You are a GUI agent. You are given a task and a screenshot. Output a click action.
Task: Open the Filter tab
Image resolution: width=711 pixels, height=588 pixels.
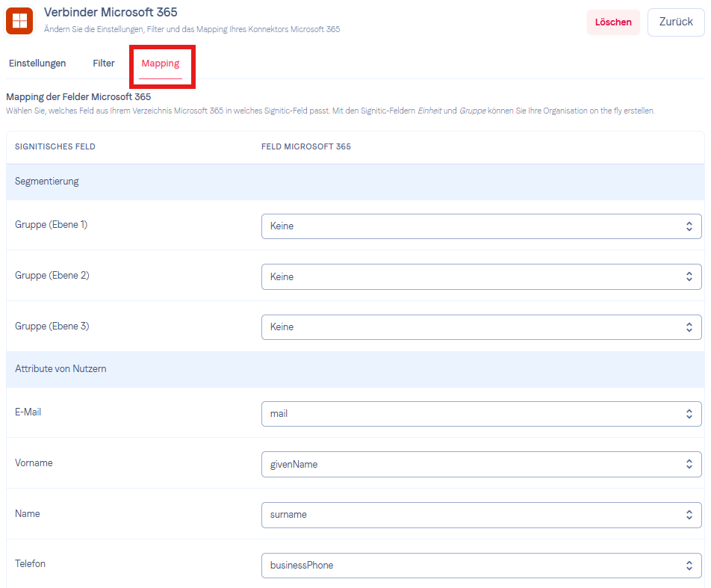(x=103, y=63)
